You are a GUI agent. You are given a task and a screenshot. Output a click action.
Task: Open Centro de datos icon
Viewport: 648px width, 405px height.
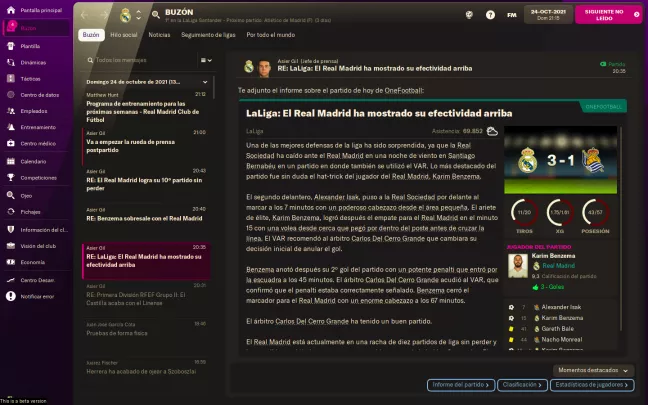pos(11,95)
